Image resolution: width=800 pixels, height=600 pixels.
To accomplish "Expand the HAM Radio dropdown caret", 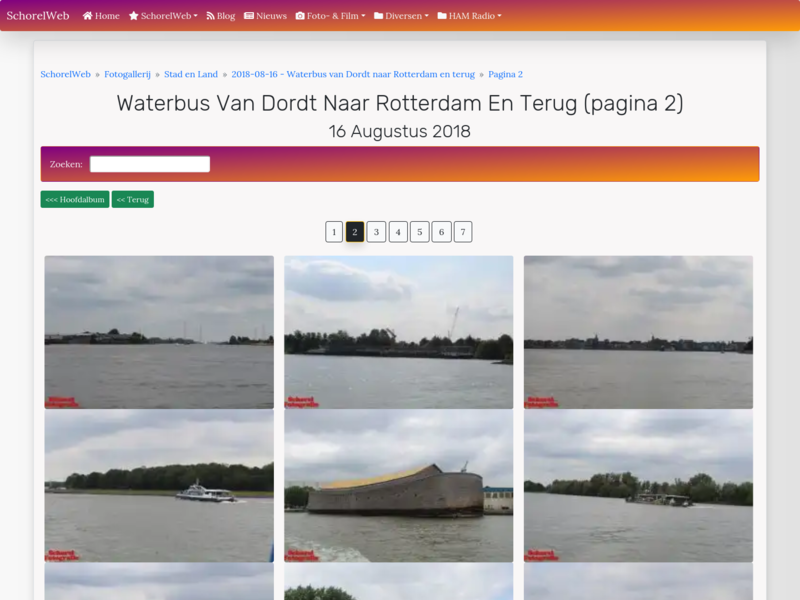I will (x=499, y=16).
